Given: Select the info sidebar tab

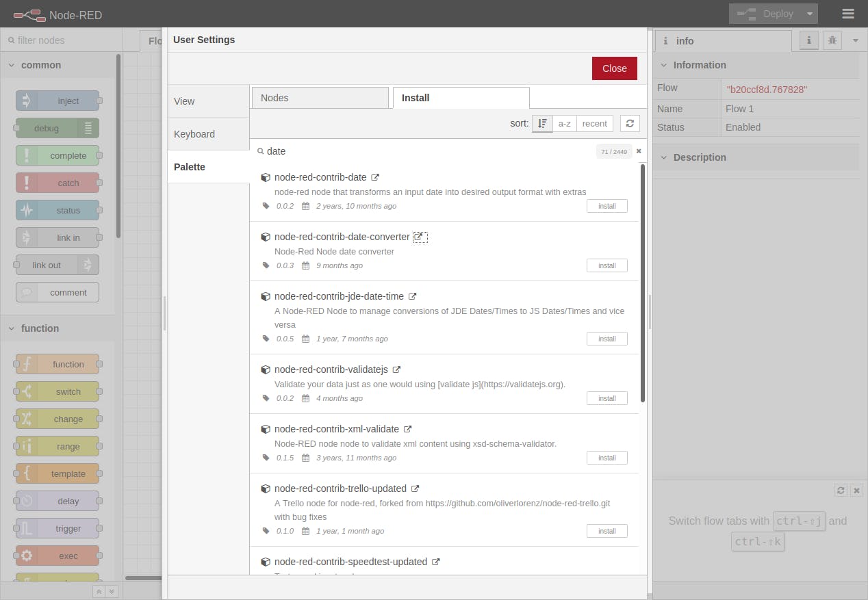Looking at the screenshot, I should 724,41.
